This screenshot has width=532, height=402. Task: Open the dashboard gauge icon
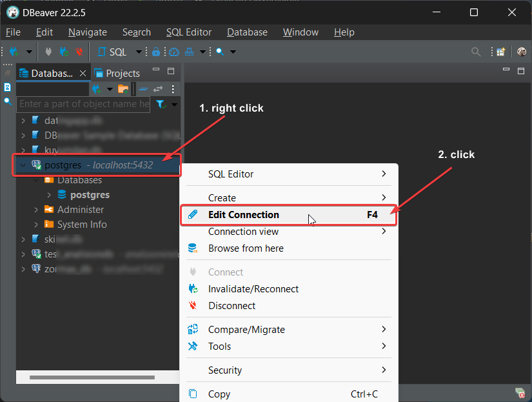(174, 52)
